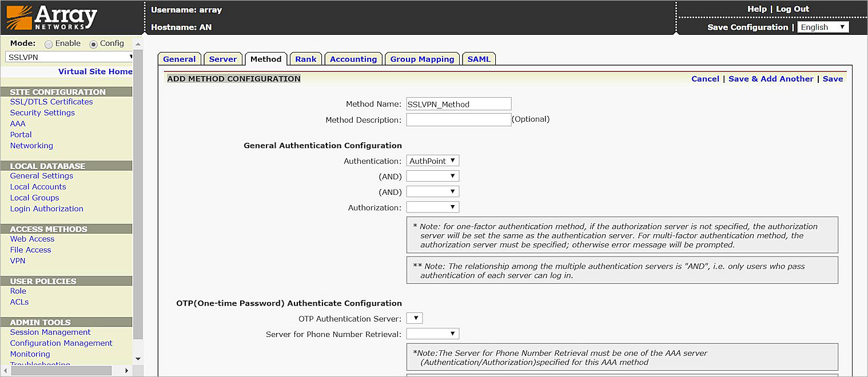The image size is (868, 377).
Task: Click the Method Description input field
Action: point(458,119)
